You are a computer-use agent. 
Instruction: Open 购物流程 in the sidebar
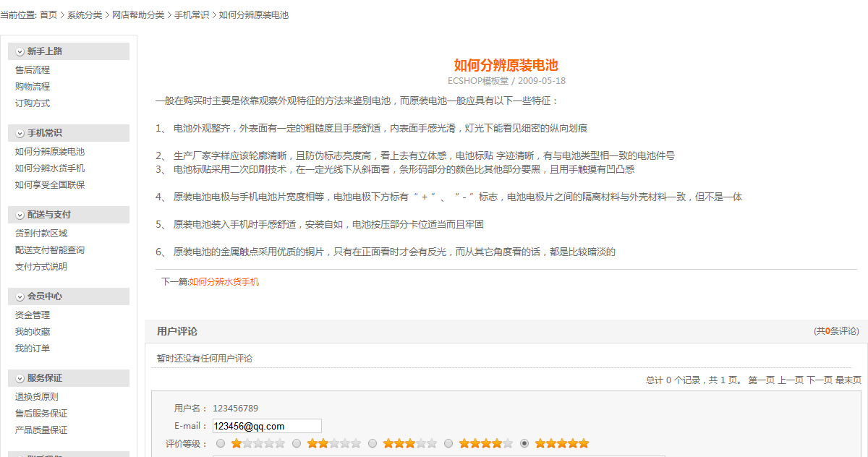tap(33, 87)
